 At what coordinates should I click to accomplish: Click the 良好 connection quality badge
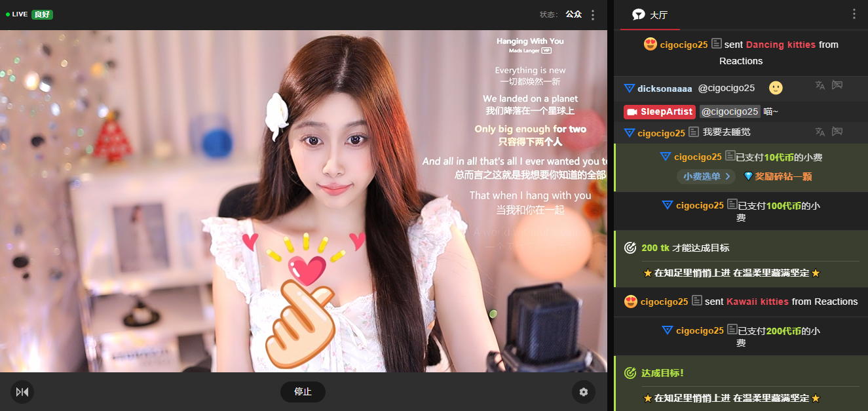pyautogui.click(x=42, y=14)
